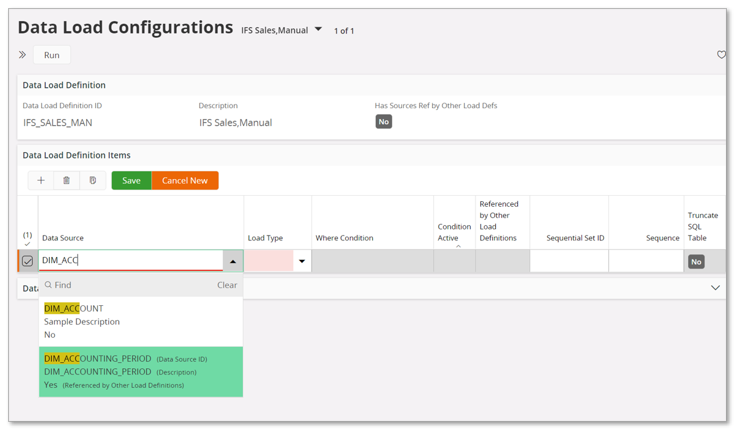The width and height of the screenshot is (737, 431).
Task: Open the IFS Sales,Manual record selector dropdown
Action: tap(319, 30)
